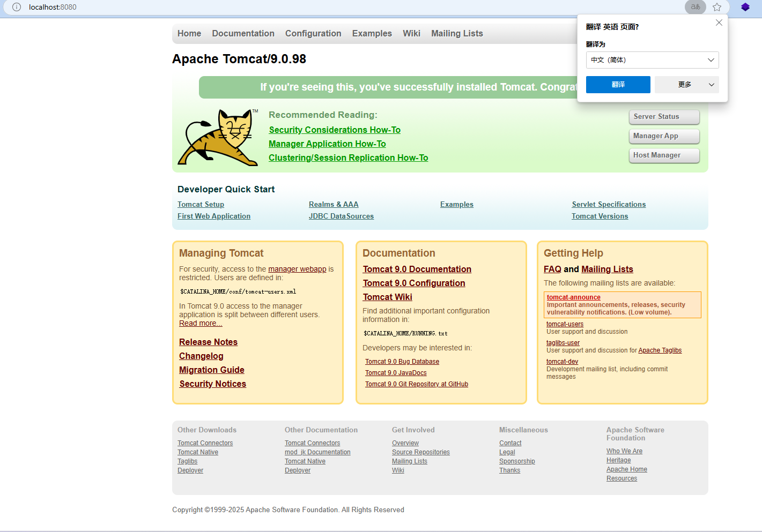Open Tomcat 9.0 Documentation link
Screen dimensions: 762x532
[417, 269]
